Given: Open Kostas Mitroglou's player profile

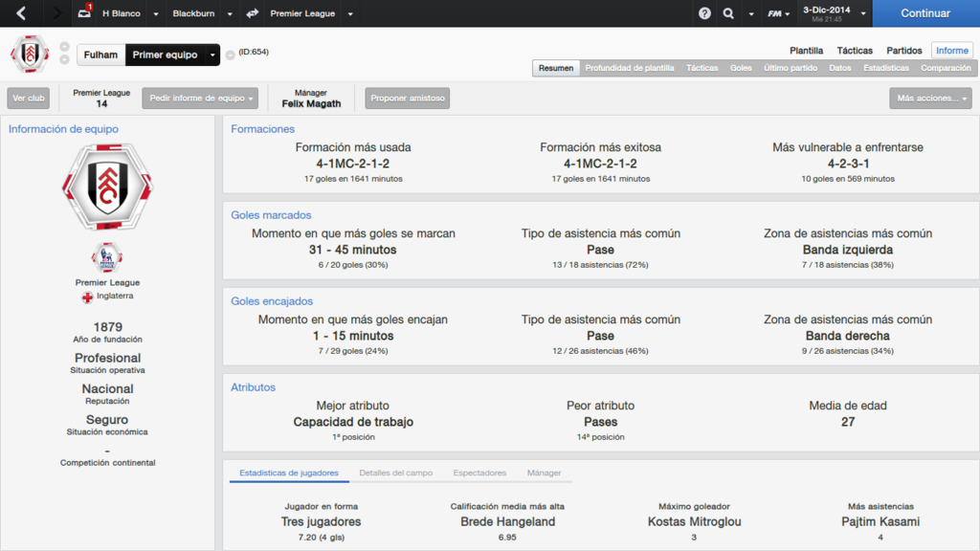Looking at the screenshot, I should [694, 521].
